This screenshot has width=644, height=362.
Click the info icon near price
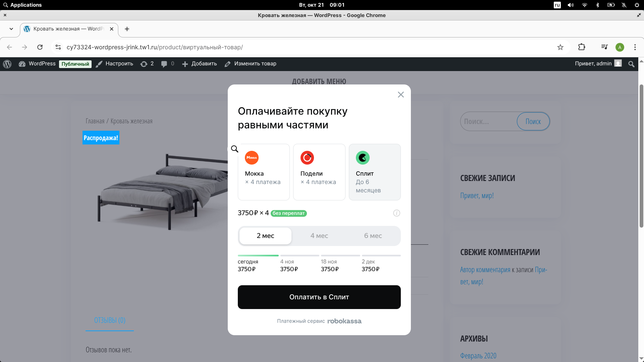point(396,213)
